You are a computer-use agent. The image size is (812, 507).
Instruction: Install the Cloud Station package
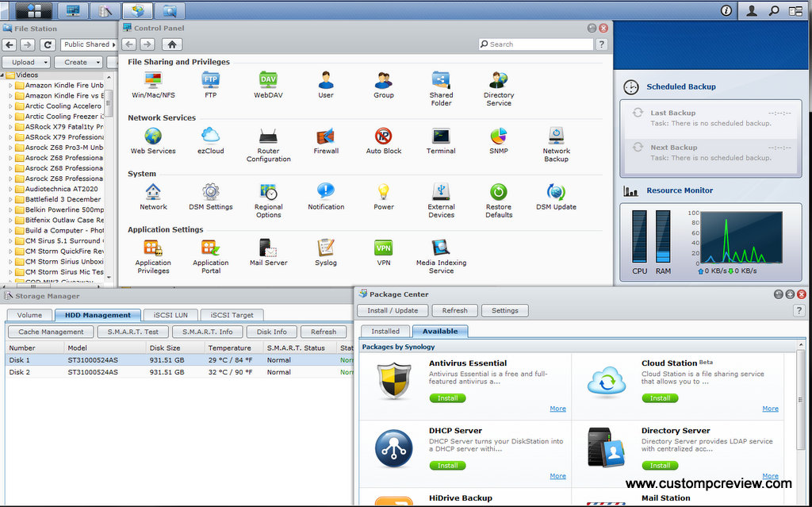[660, 398]
